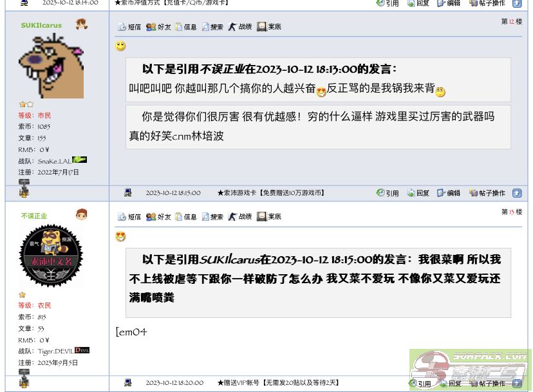Open 帖子操作 menu at top post footer

click(487, 3)
